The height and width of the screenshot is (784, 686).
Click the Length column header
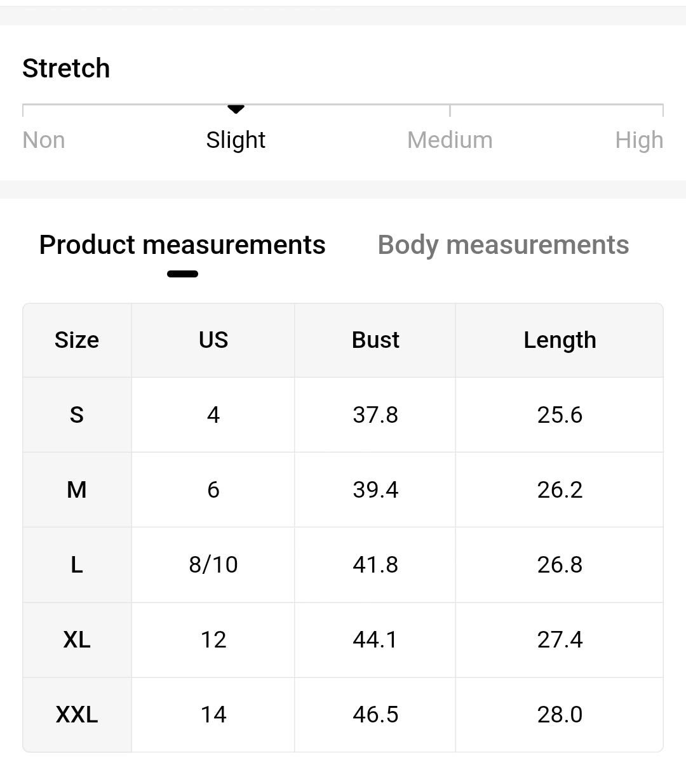(560, 340)
